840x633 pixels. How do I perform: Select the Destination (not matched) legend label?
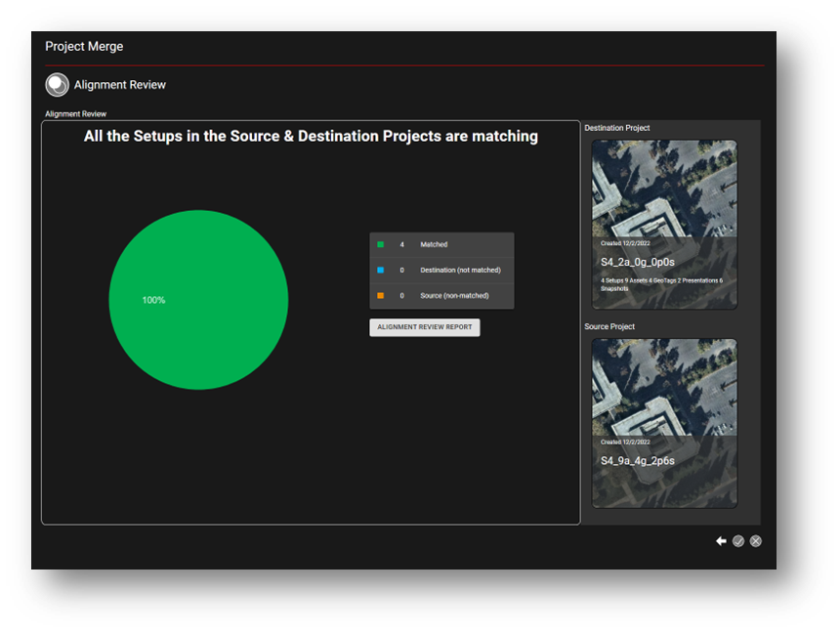pos(460,270)
